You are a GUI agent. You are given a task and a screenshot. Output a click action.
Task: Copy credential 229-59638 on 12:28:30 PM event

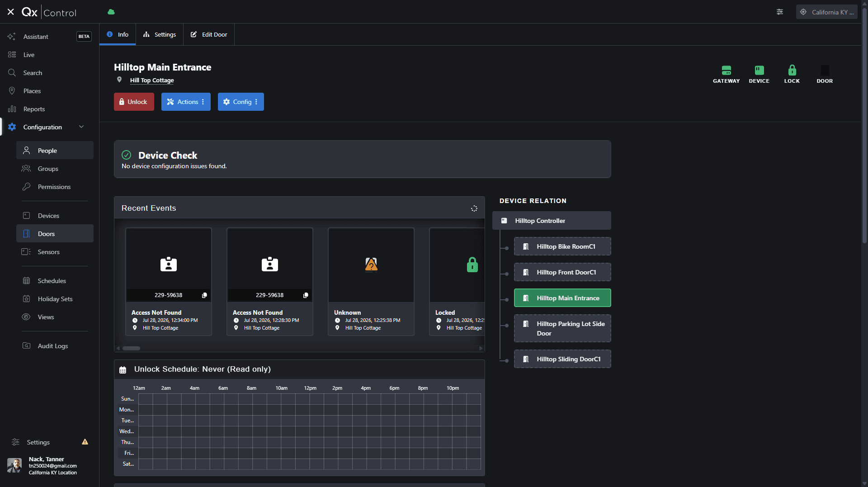pyautogui.click(x=306, y=295)
